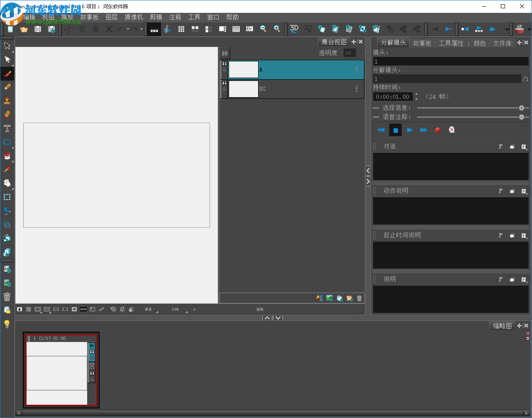Choose the Rectangle tool

coord(7,142)
